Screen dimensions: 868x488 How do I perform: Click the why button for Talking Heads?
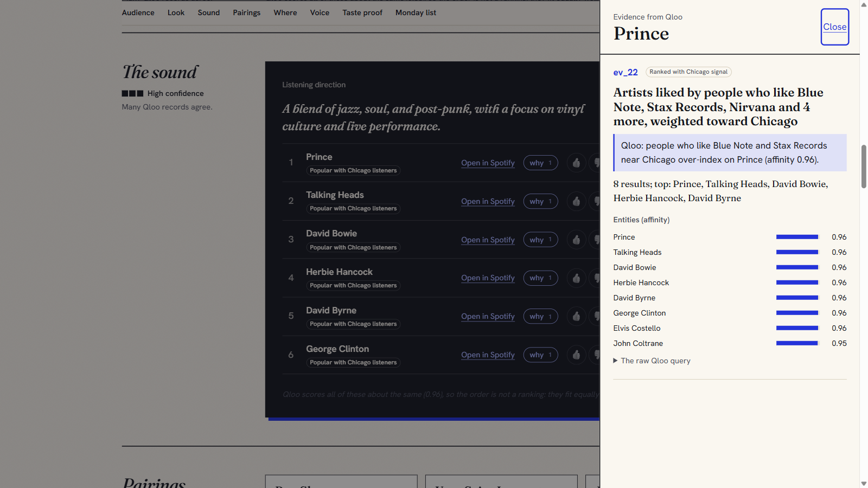point(540,201)
